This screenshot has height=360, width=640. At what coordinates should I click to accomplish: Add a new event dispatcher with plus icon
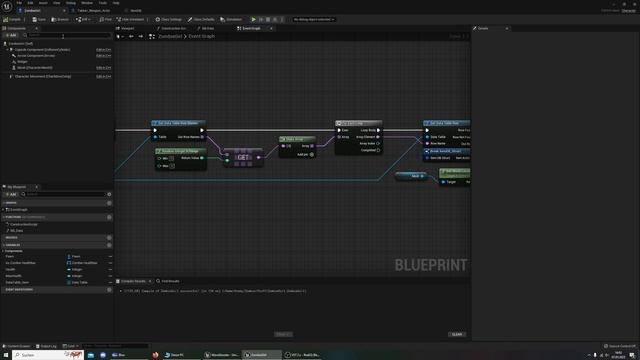tap(109, 290)
